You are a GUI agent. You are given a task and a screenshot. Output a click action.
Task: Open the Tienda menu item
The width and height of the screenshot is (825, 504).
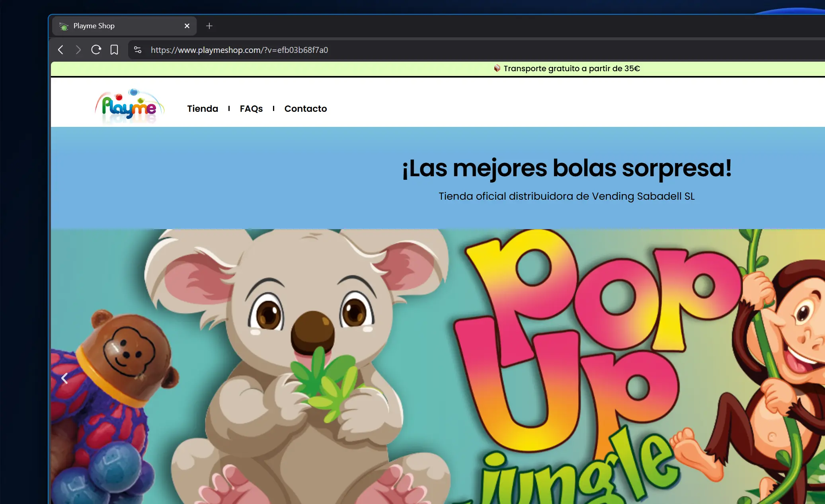tap(203, 109)
